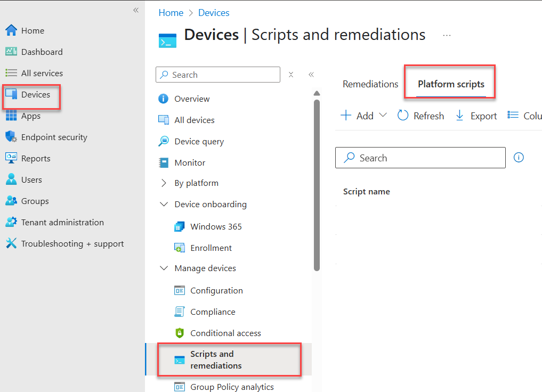Click the Overview info icon
Viewport: 542px width, 392px height.
[163, 99]
